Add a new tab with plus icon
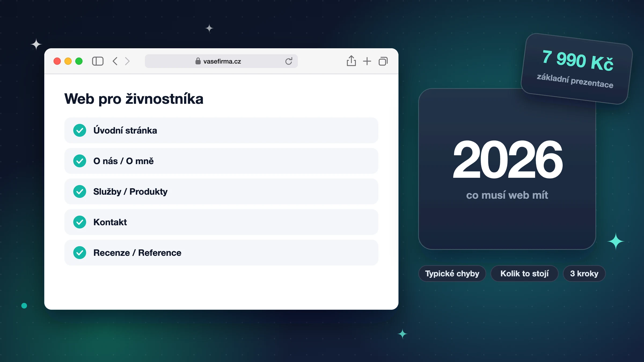Viewport: 644px width, 362px height. [x=367, y=61]
